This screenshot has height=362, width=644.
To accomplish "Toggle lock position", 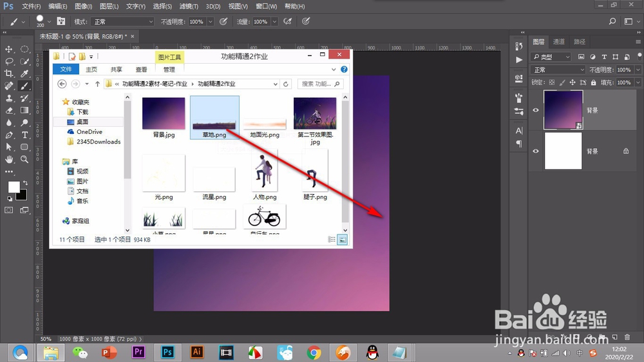I will pos(573,82).
